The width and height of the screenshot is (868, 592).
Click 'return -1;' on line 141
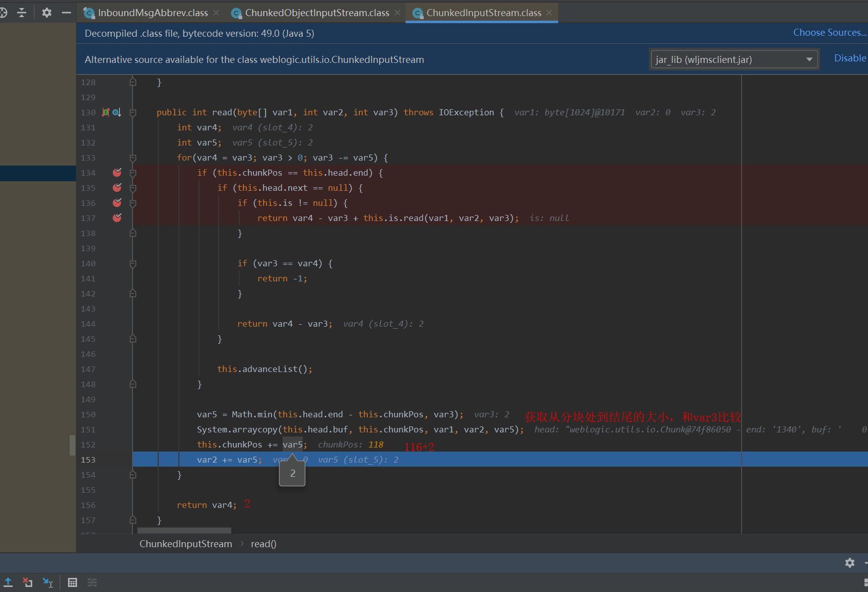tap(282, 278)
